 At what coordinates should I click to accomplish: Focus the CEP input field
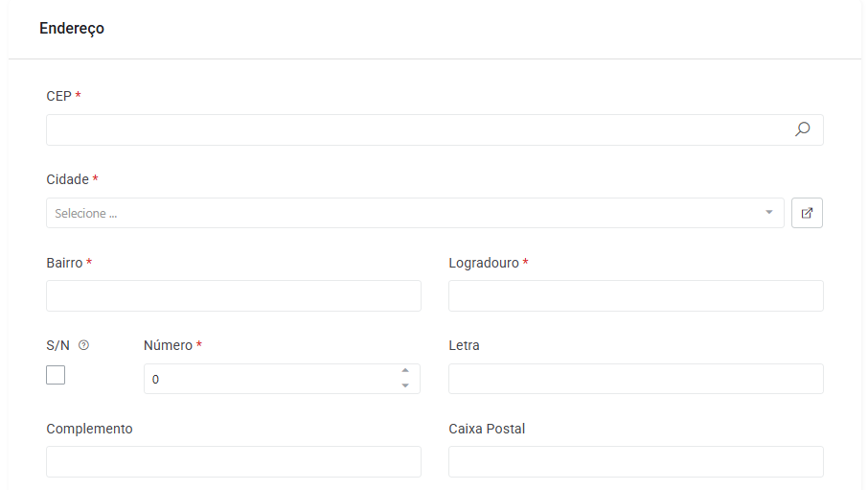click(x=435, y=129)
